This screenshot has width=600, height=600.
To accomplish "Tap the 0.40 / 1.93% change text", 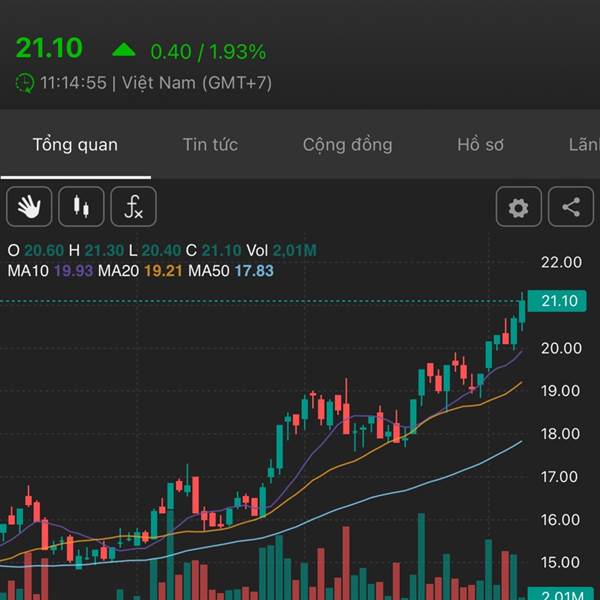I will pyautogui.click(x=208, y=52).
